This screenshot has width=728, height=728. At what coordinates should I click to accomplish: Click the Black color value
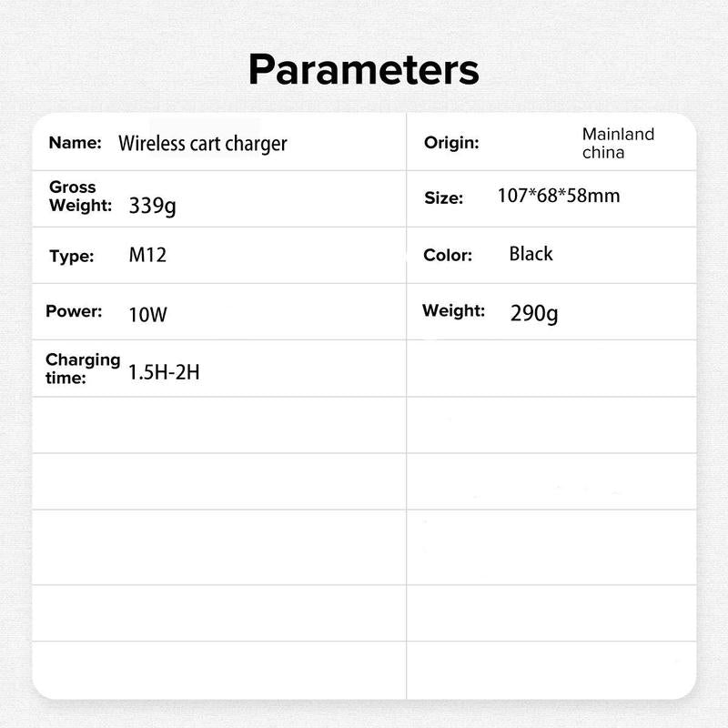pos(531,254)
